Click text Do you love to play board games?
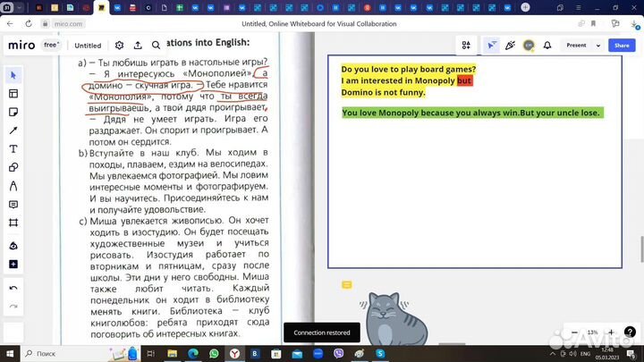644x362 pixels. click(408, 69)
